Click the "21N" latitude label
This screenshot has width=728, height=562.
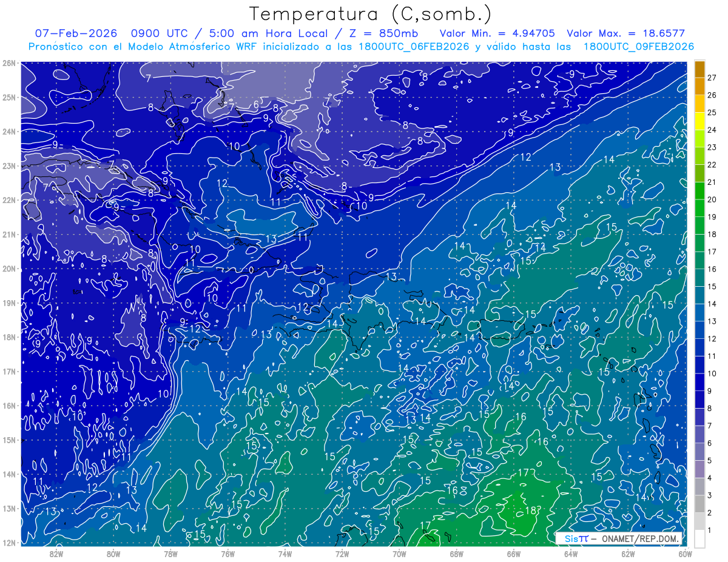coord(8,234)
